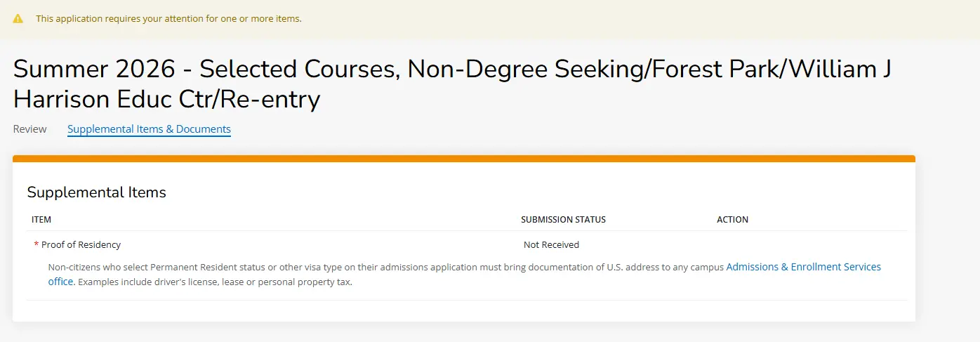Image resolution: width=980 pixels, height=342 pixels.
Task: Click the ITEM column header
Action: (41, 220)
